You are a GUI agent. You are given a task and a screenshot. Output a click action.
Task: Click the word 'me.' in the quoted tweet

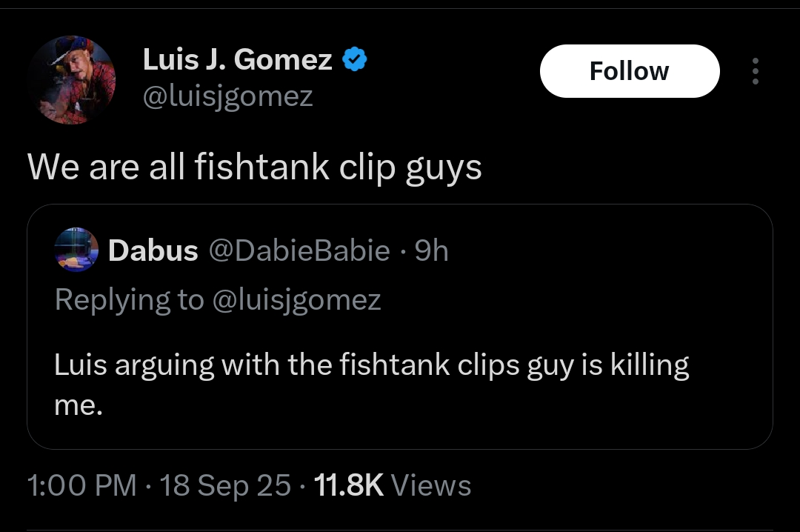[x=78, y=405]
